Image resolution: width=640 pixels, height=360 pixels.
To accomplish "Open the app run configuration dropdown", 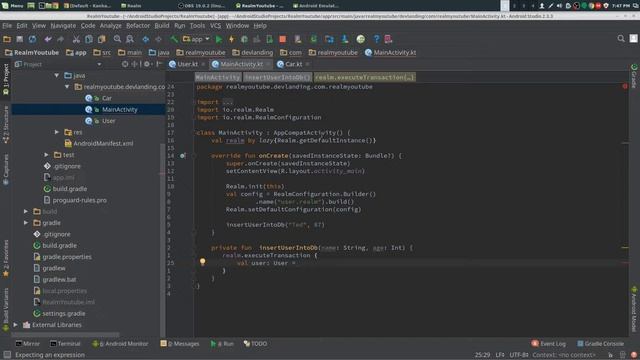I will (x=197, y=39).
